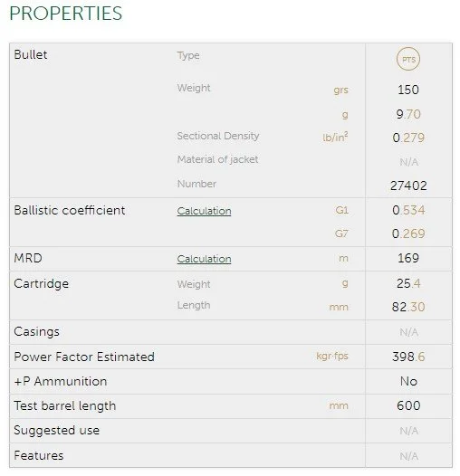Open the MRD Calculation link

204,259
